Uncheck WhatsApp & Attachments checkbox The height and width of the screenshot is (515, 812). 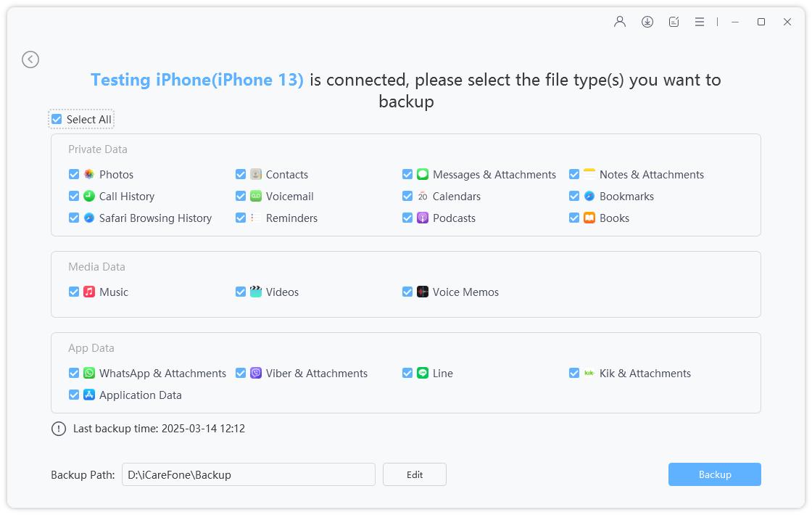click(74, 373)
